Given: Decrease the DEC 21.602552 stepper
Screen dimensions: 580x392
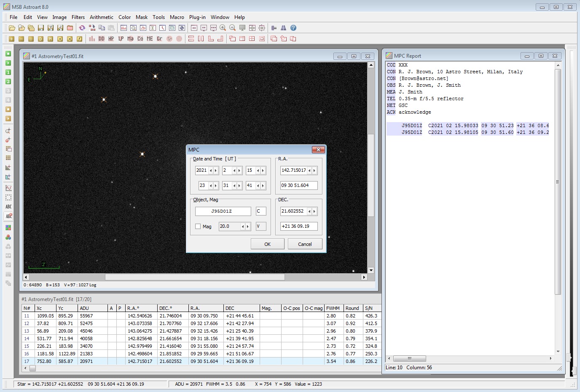Looking at the screenshot, I should (309, 211).
